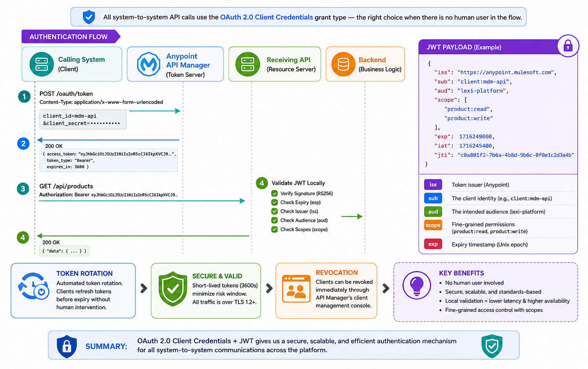Image resolution: width=588 pixels, height=369 pixels.
Task: Click the Revocation users window icon
Action: (x=296, y=288)
